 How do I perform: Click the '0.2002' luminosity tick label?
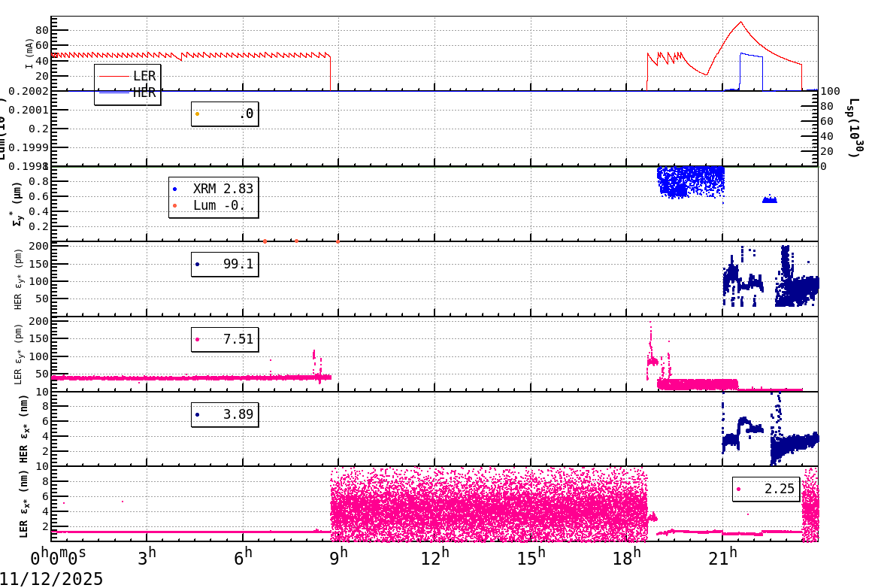tap(28, 91)
